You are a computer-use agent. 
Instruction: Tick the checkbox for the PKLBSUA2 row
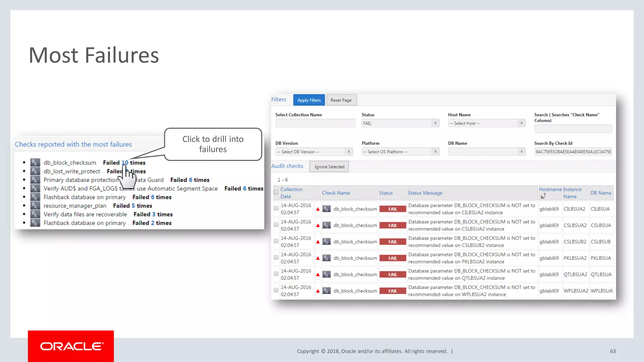coord(276,257)
